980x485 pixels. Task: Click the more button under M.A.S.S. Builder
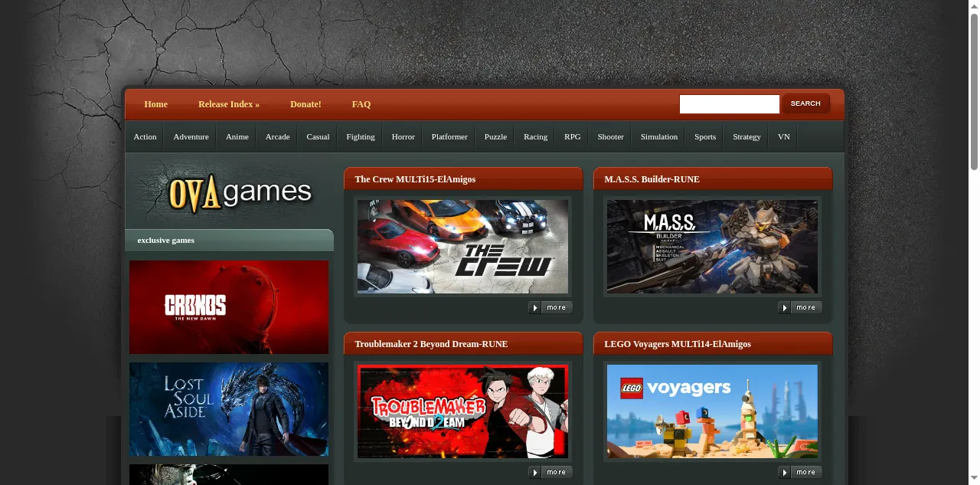[800, 307]
